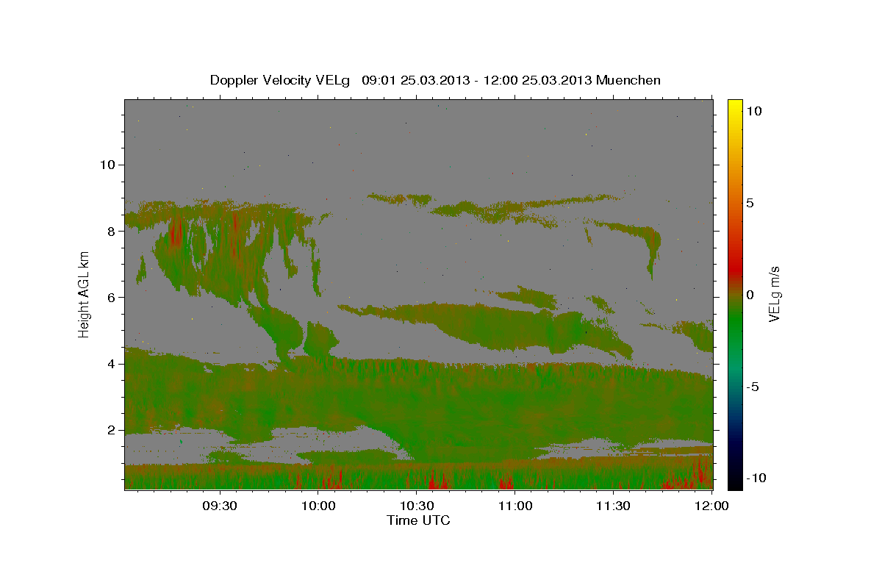
Task: Click the 09:30 time tick label
Action: [x=220, y=506]
